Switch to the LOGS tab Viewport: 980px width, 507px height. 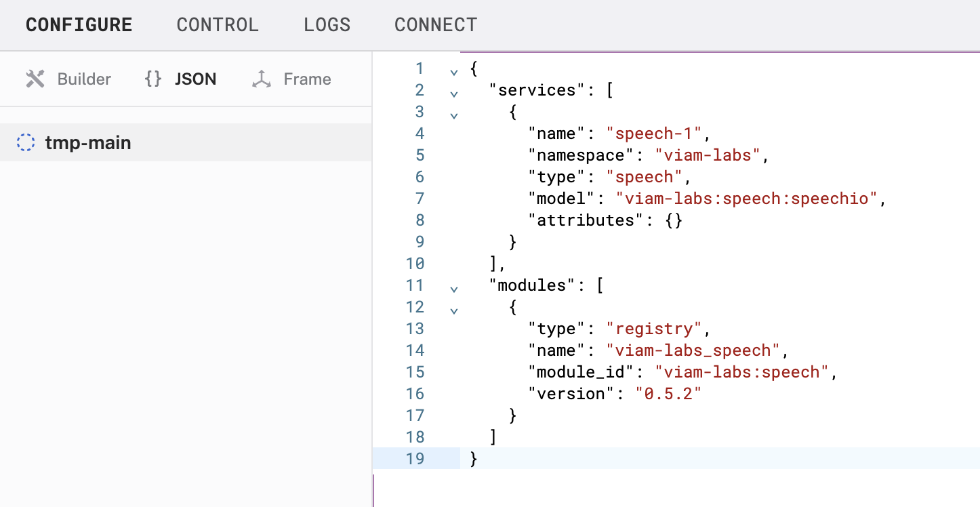[327, 25]
